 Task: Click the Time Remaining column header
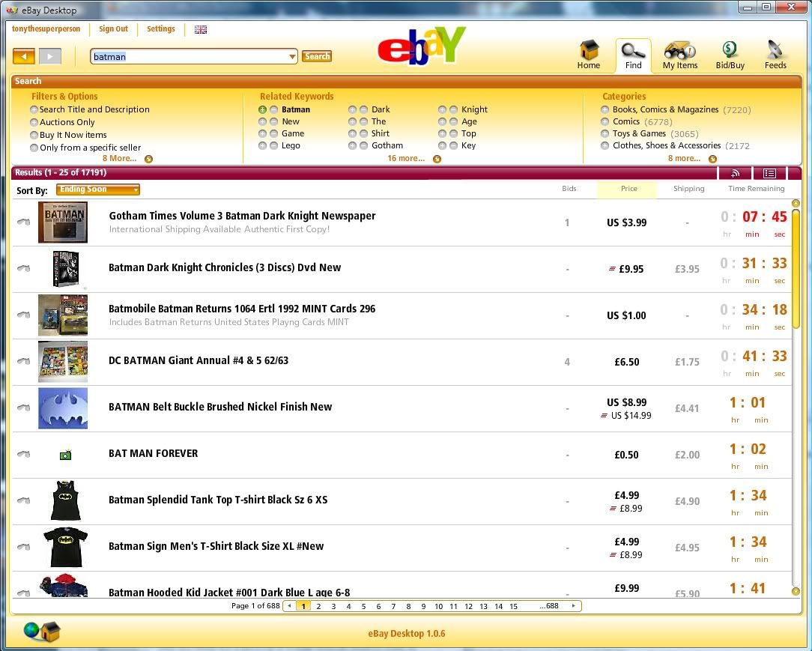[756, 189]
